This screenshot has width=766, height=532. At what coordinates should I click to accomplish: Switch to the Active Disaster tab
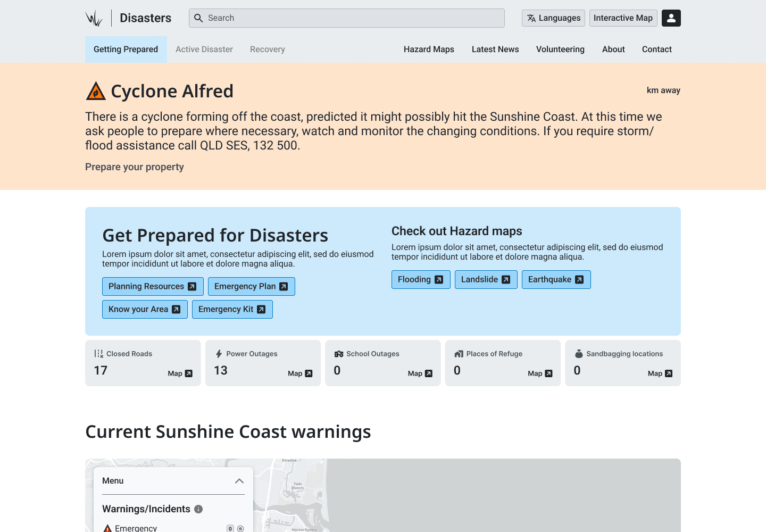point(204,49)
